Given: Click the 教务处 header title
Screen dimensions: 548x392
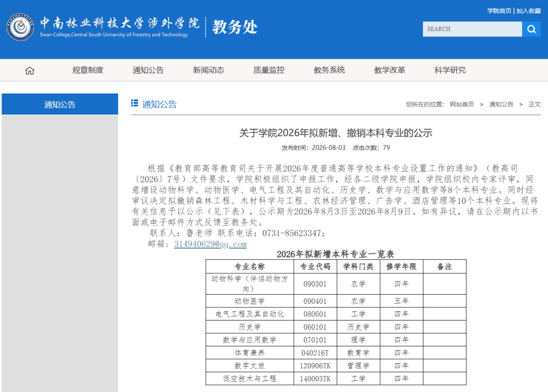Looking at the screenshot, I should pos(235,27).
